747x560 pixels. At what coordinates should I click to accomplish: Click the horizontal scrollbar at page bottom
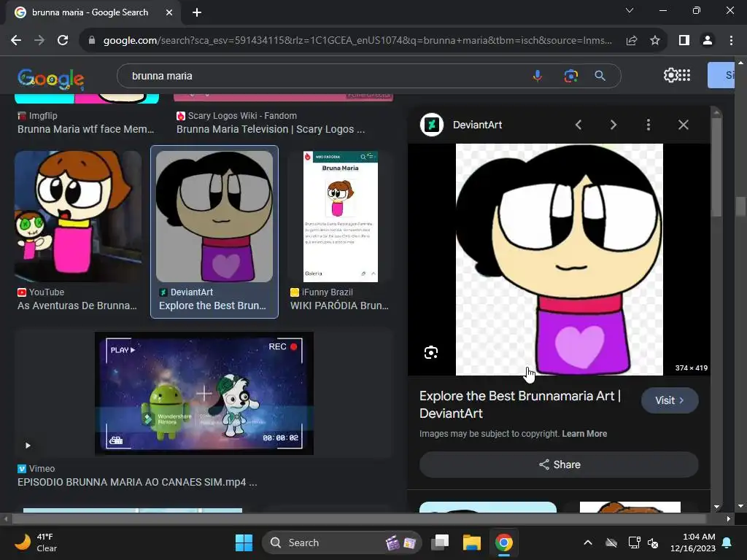tap(358, 518)
